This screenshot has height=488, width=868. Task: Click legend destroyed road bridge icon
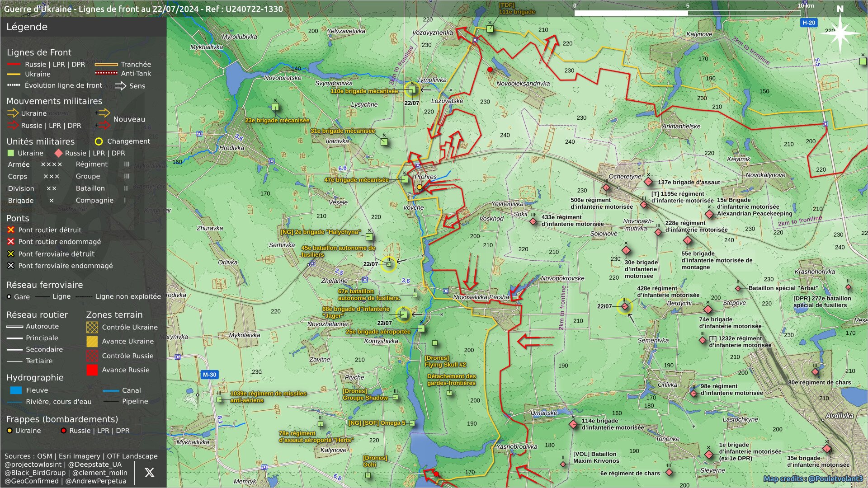[x=11, y=230]
